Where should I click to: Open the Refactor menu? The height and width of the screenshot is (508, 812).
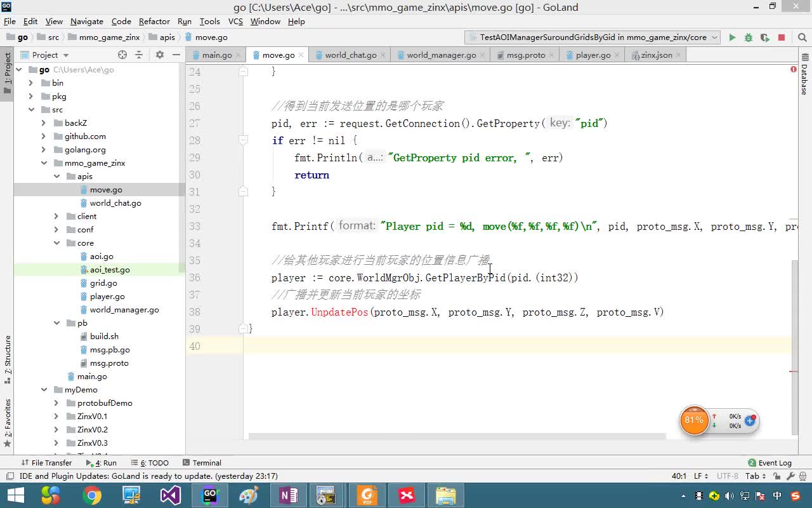154,21
